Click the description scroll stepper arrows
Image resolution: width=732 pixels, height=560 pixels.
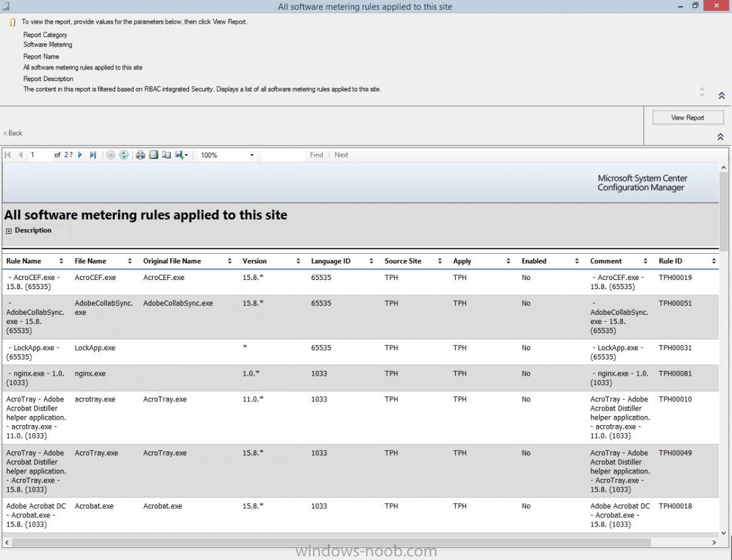point(701,92)
